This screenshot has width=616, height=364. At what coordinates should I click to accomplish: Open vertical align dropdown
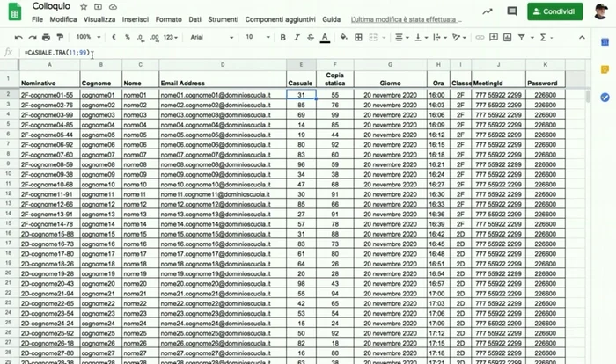pos(421,37)
